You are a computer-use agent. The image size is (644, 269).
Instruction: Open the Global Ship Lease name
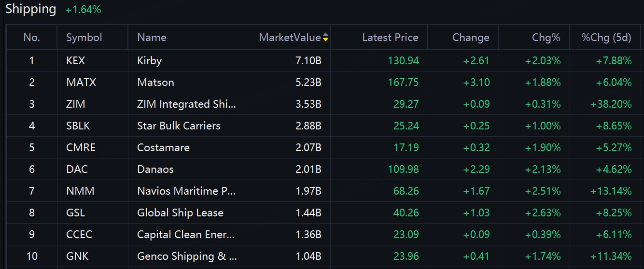pos(180,212)
